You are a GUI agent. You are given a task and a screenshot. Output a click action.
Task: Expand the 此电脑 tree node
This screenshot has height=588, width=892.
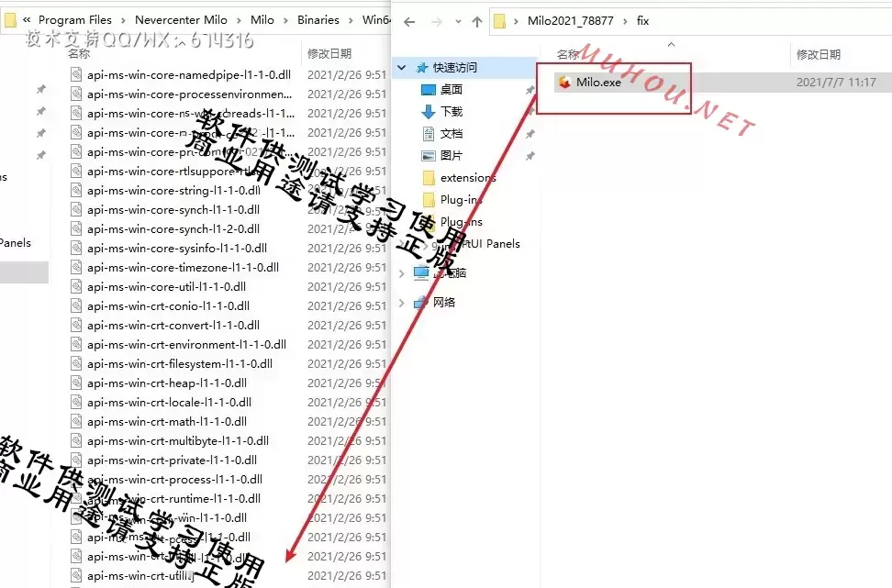pos(402,273)
